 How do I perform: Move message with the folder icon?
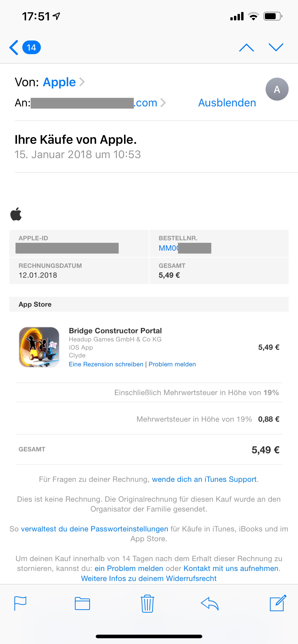click(x=82, y=604)
